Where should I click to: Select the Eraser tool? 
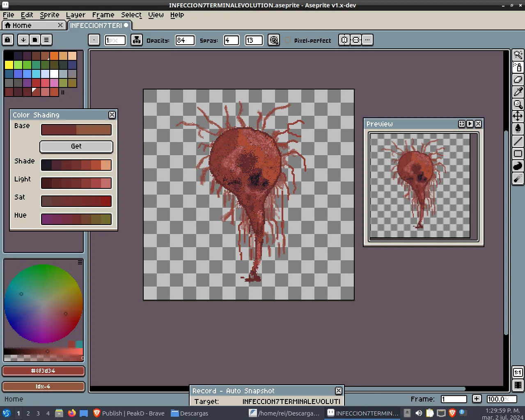pyautogui.click(x=518, y=80)
